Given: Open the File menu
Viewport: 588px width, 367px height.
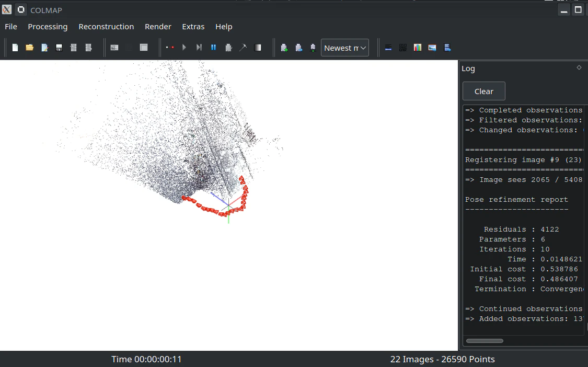Looking at the screenshot, I should pyautogui.click(x=11, y=27).
